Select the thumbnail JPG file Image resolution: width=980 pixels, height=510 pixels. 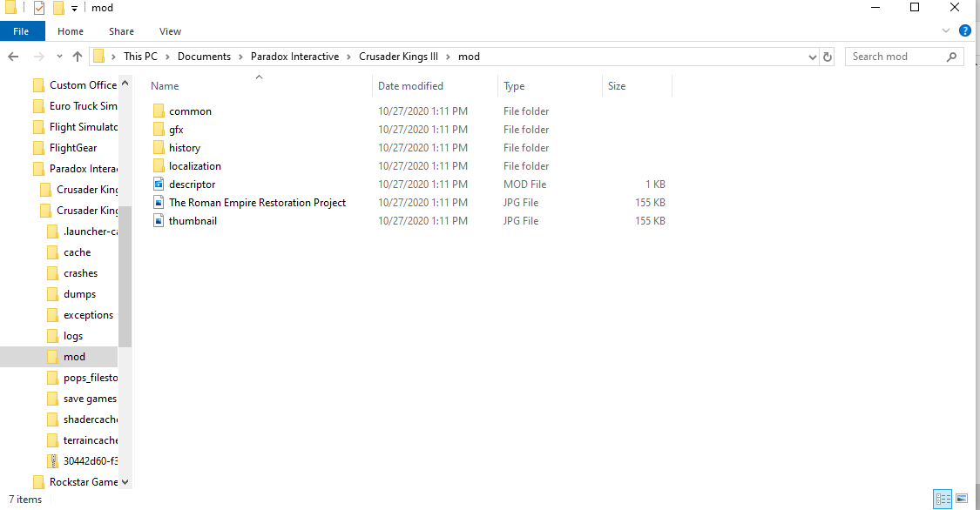(x=193, y=221)
